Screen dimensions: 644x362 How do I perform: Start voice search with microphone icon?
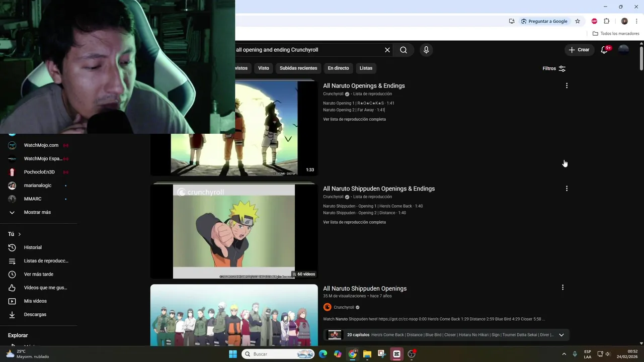point(426,50)
